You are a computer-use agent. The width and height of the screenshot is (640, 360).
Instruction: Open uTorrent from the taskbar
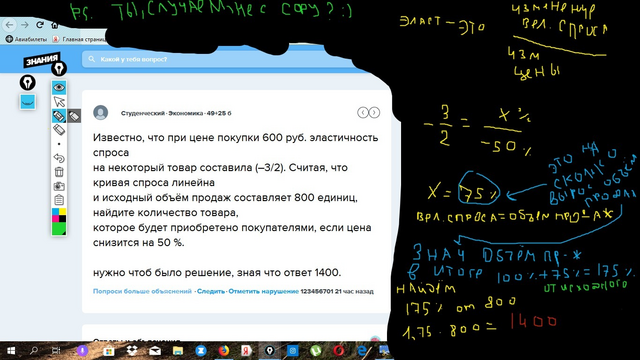click(316, 351)
